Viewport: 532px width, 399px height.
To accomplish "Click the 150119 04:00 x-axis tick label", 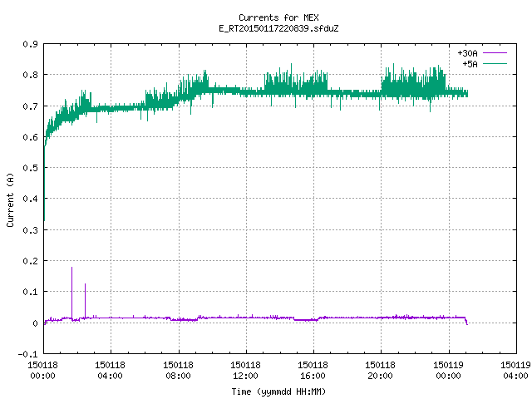I will (515, 371).
